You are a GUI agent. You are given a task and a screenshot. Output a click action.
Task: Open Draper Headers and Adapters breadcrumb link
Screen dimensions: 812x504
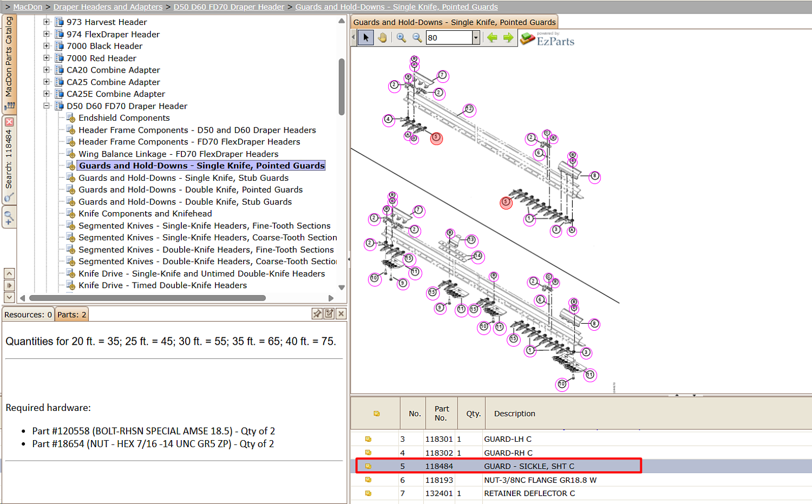point(108,7)
